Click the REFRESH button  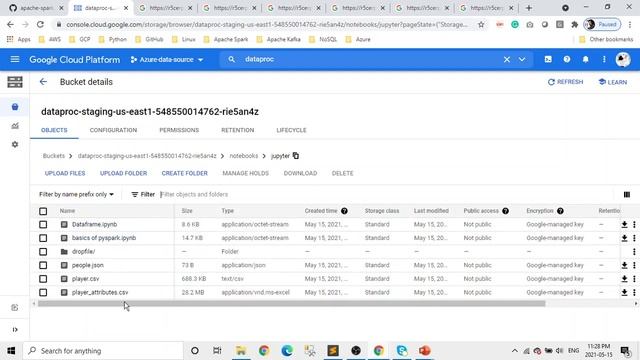[x=565, y=82]
